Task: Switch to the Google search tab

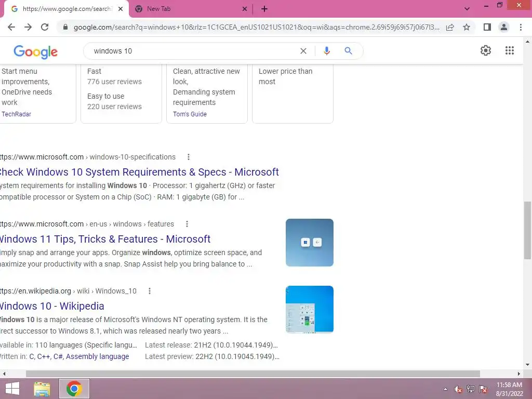Action: coord(67,9)
